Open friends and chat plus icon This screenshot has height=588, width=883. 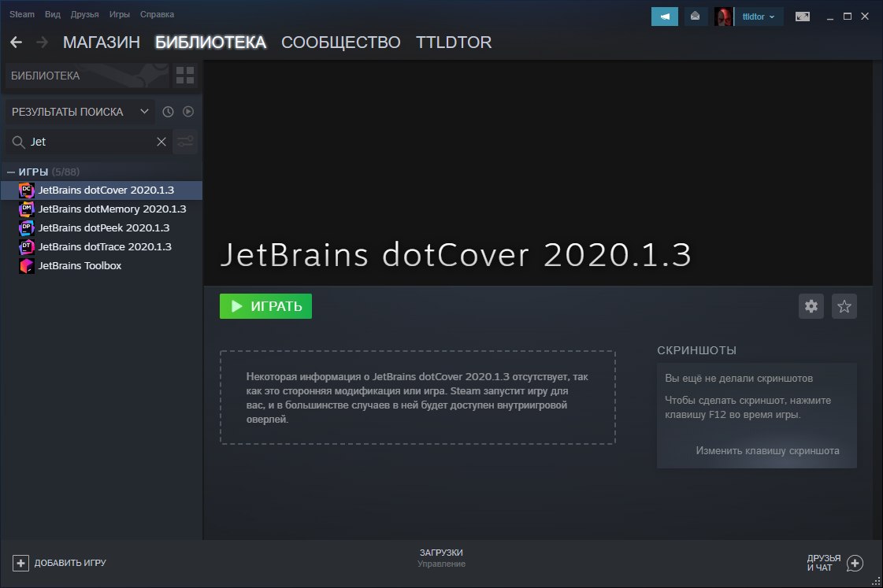[855, 563]
